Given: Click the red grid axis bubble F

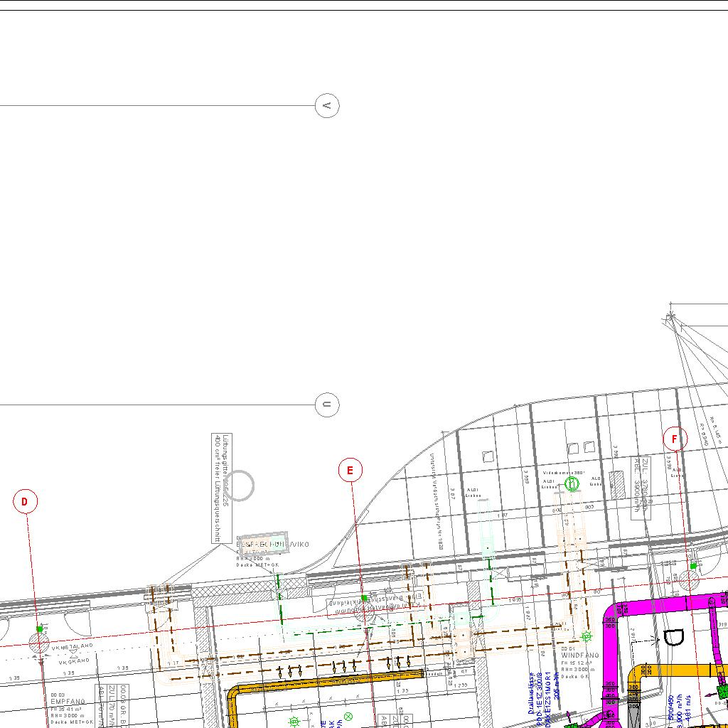Looking at the screenshot, I should click(675, 439).
